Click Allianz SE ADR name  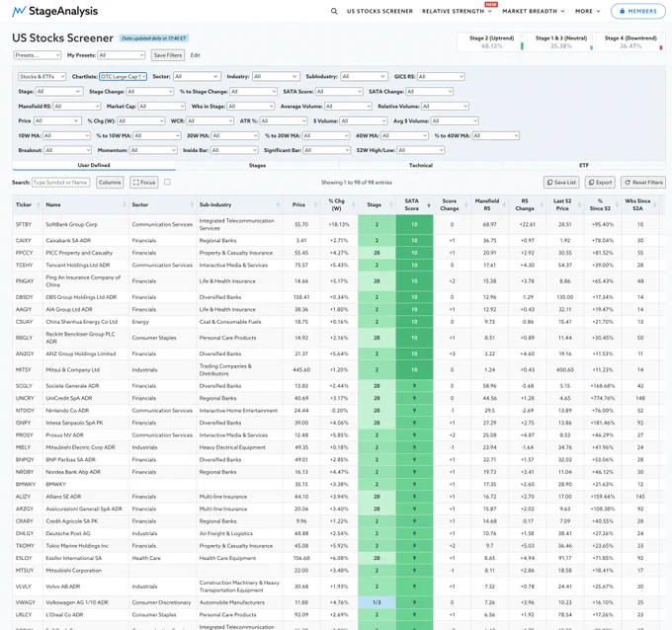pyautogui.click(x=63, y=497)
